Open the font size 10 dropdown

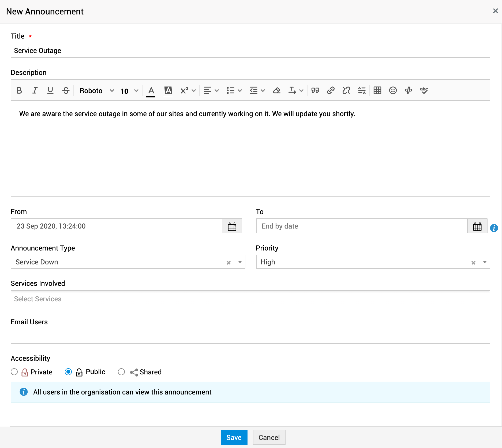coord(129,91)
